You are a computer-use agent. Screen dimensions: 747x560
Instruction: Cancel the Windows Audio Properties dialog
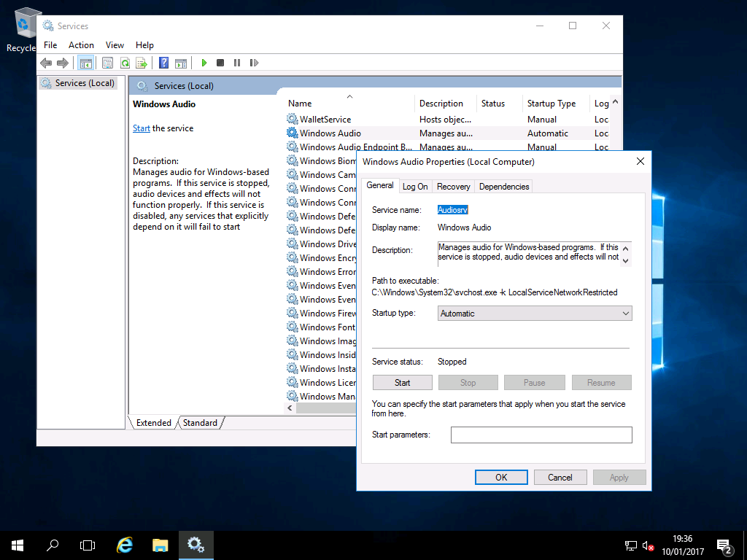tap(560, 477)
